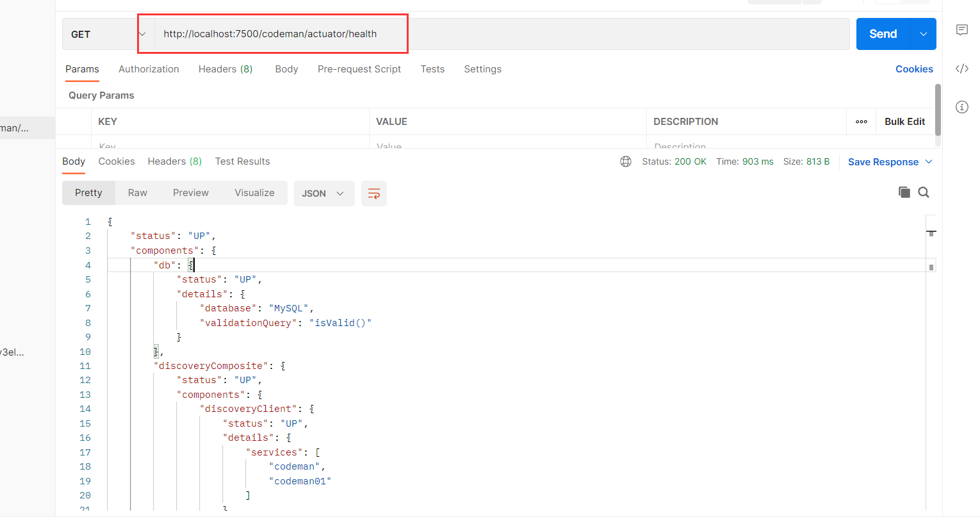Click the request URL input field
Image resolution: width=980 pixels, height=517 pixels.
[x=500, y=34]
